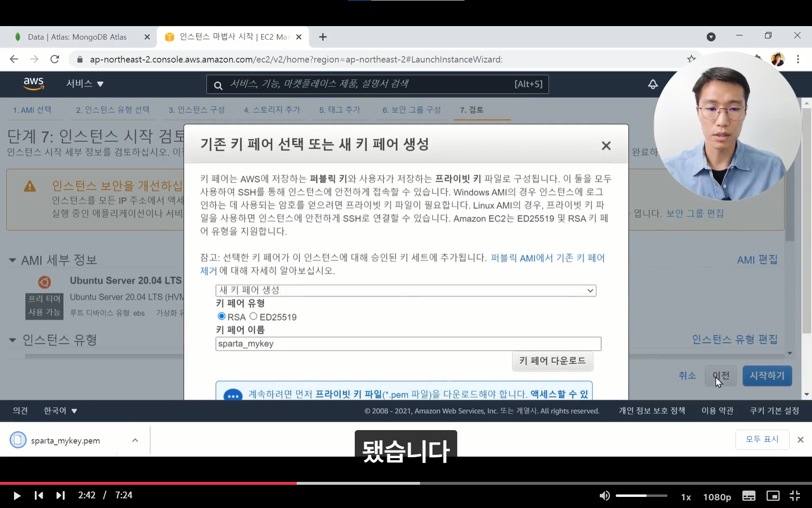Open the 서비스 menu dropdown
Viewport: 812px width, 508px height.
[85, 83]
